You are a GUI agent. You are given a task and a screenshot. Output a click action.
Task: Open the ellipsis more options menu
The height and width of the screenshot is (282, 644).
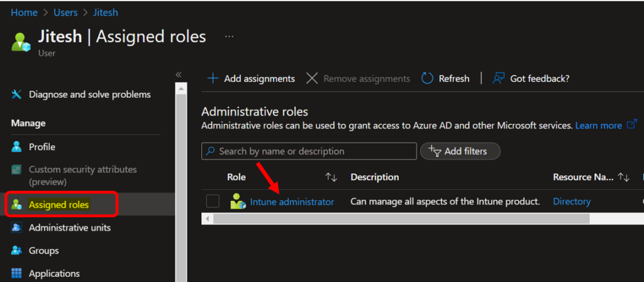229,36
